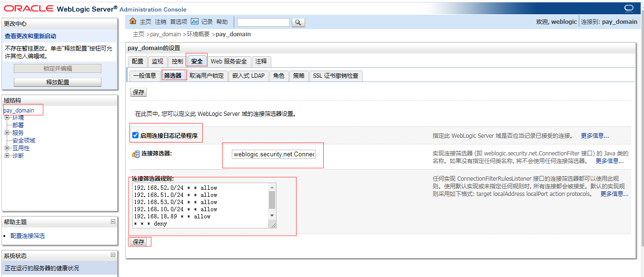Click 更多信息 next to connection logger description
The width and height of the screenshot is (644, 277).
pos(594,136)
